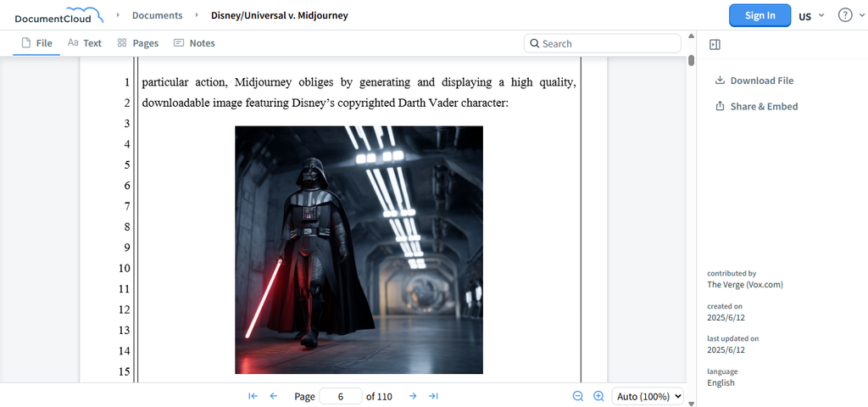
Task: Collapse the right sidebar panel
Action: coord(715,44)
